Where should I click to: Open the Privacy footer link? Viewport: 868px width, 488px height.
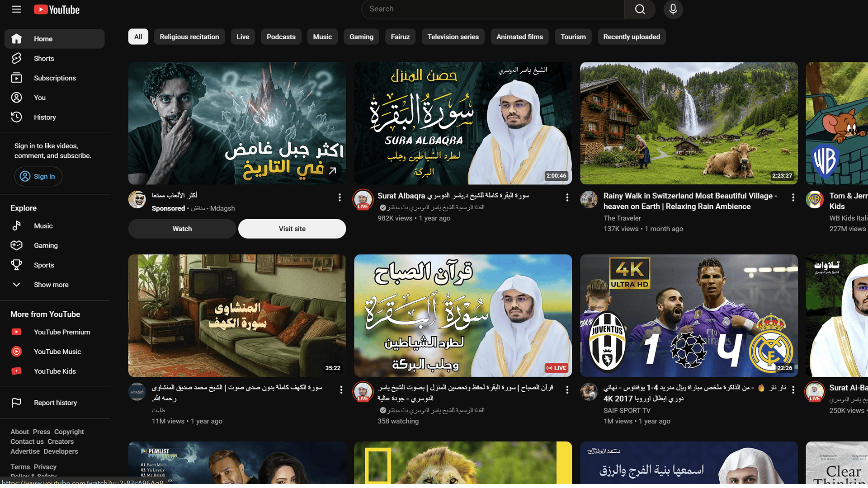coord(45,467)
